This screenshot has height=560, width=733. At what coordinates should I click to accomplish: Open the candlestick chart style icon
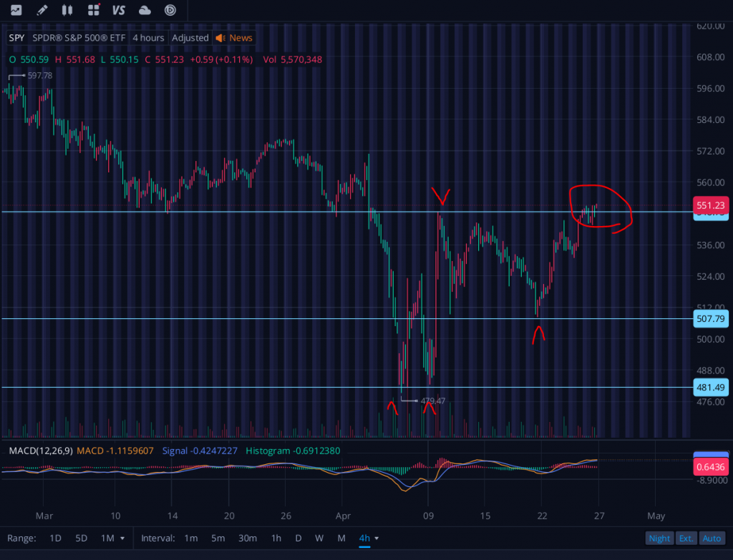(x=67, y=10)
